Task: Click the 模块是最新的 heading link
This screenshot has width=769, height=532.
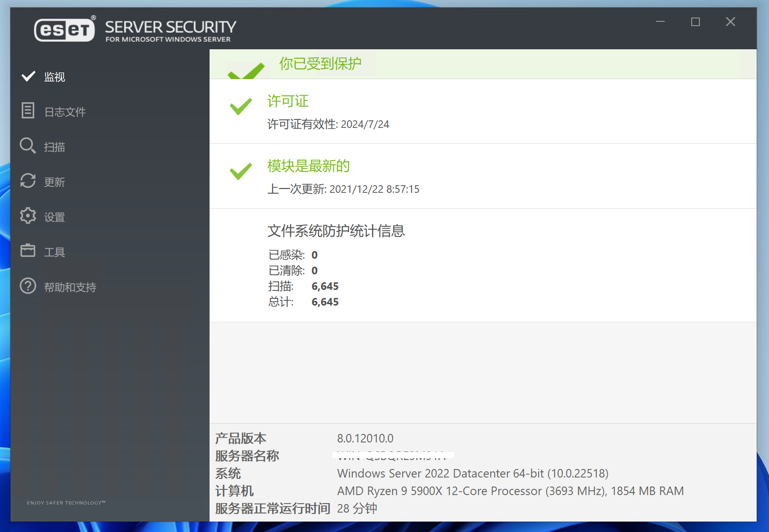Action: (308, 166)
